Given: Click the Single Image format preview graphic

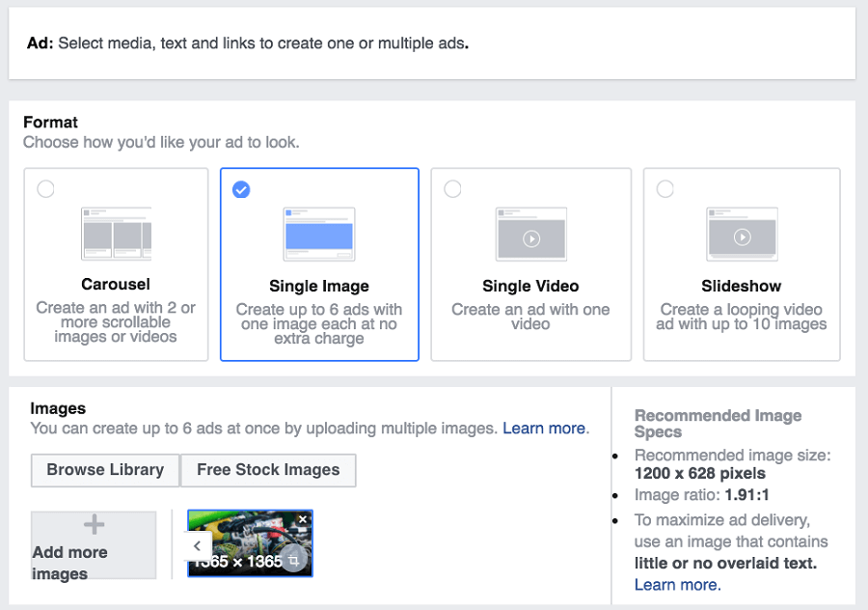Looking at the screenshot, I should pos(319,233).
